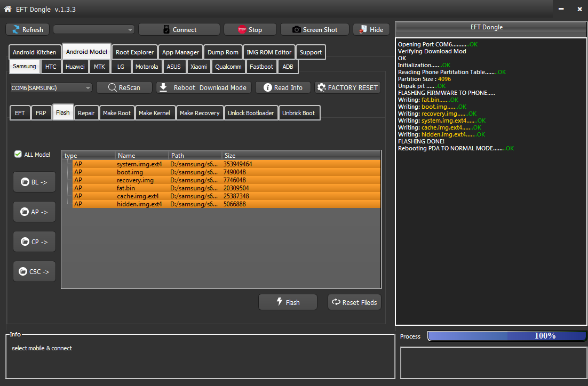Select the hidden.img.ext4 row
Viewport: 588px width, 386px height.
click(x=226, y=204)
